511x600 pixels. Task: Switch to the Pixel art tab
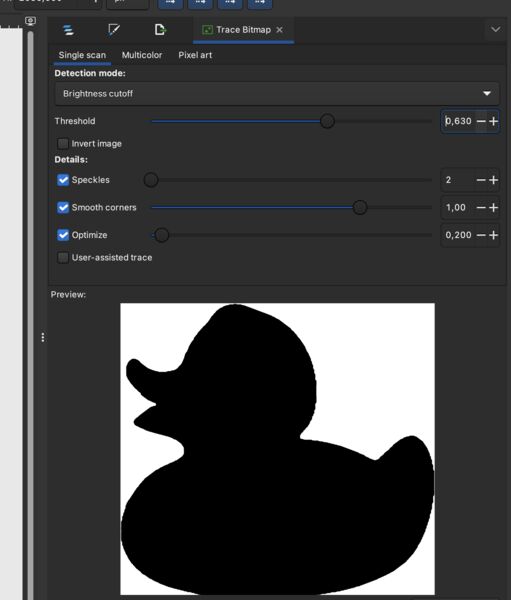point(195,55)
